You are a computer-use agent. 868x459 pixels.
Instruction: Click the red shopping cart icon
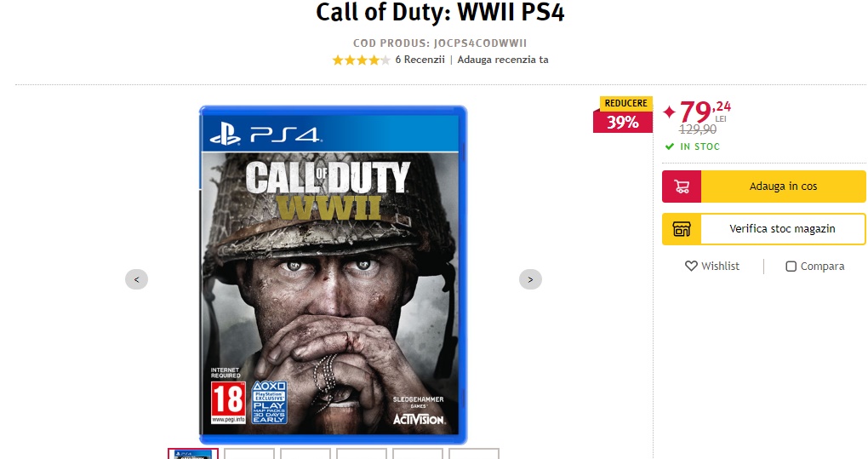pos(682,186)
